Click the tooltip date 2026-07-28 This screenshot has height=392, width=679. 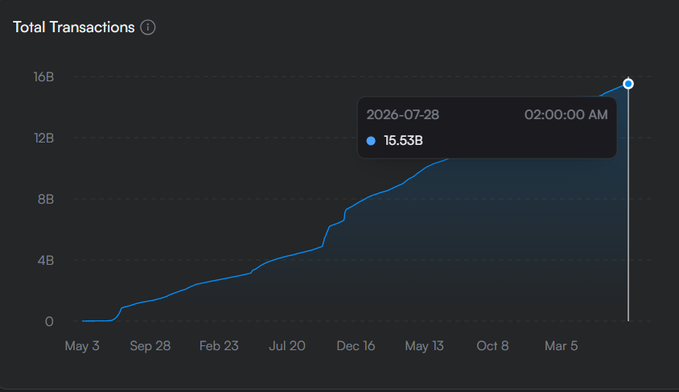point(403,115)
